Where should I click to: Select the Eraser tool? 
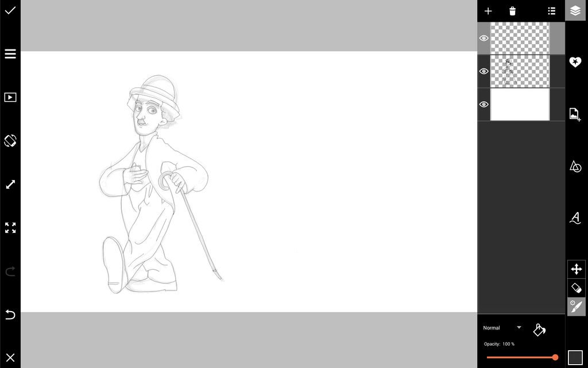pos(577,288)
